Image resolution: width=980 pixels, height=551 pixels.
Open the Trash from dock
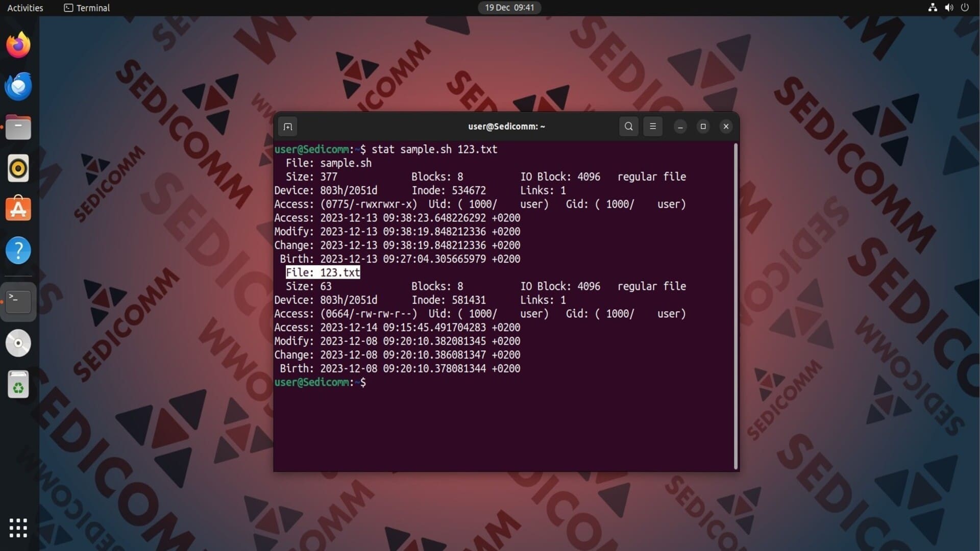18,384
